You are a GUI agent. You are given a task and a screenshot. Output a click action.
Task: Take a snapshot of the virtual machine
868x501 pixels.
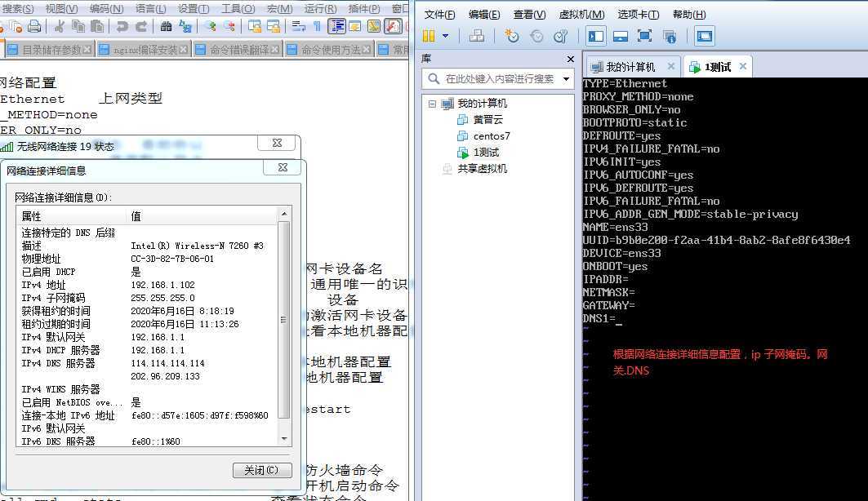pyautogui.click(x=511, y=36)
